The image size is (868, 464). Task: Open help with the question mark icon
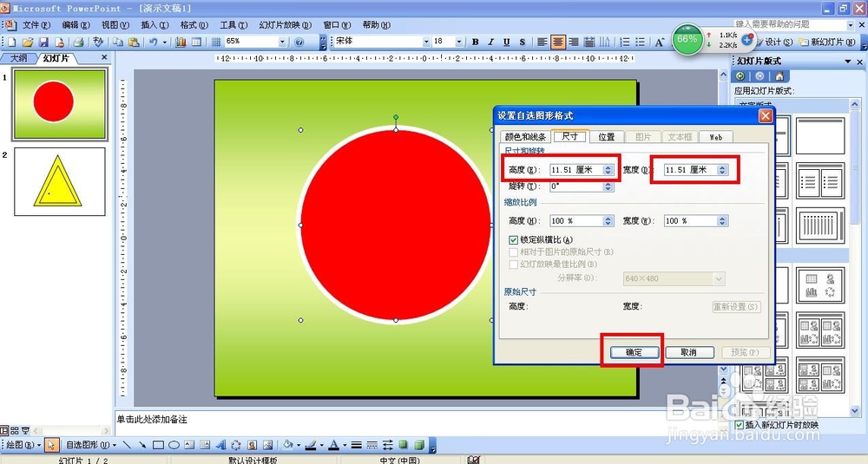click(x=299, y=42)
